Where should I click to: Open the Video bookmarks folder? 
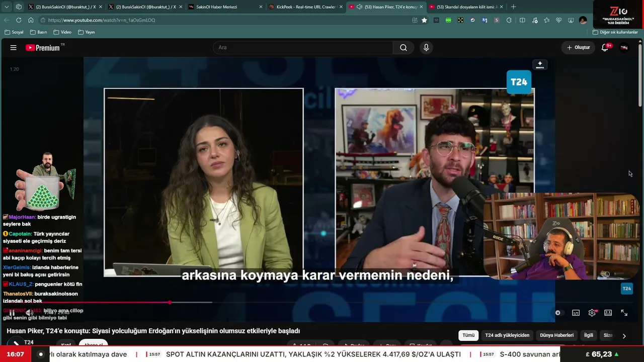point(62,32)
